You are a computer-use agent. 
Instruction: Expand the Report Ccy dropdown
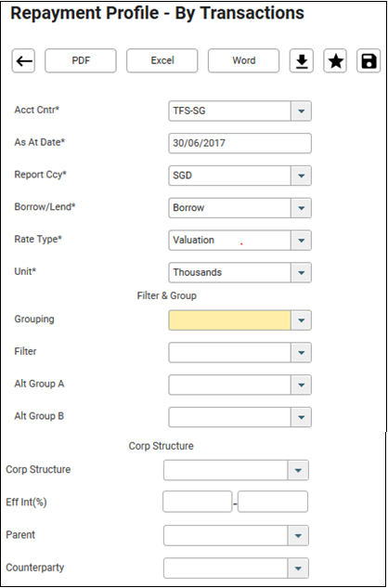pos(301,176)
